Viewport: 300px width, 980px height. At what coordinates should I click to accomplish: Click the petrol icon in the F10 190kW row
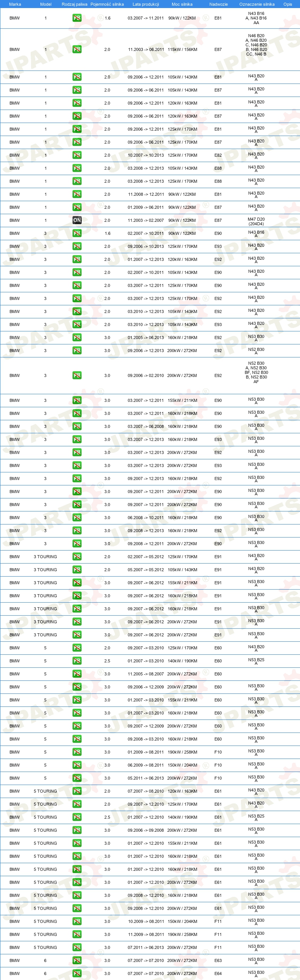[x=77, y=752]
